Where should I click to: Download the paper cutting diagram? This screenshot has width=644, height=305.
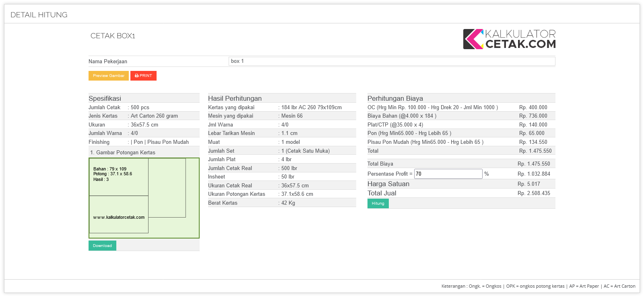pos(102,246)
